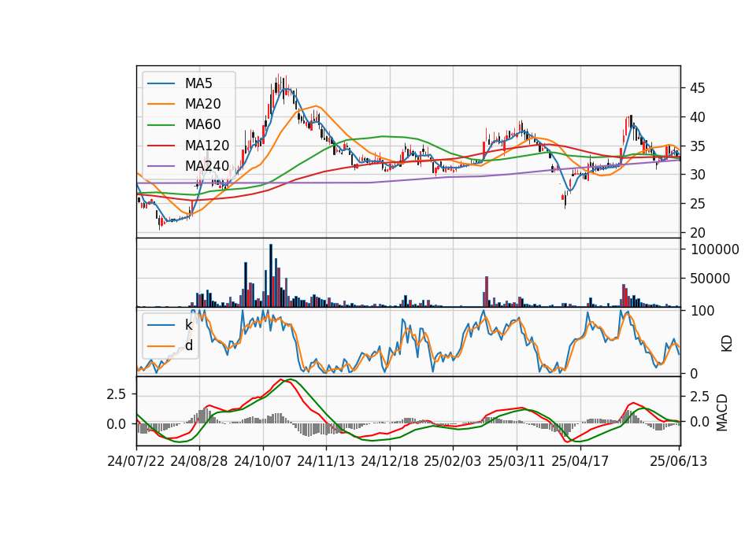Click the 25/03/11 date axis label
The width and height of the screenshot is (756, 543).
click(517, 461)
